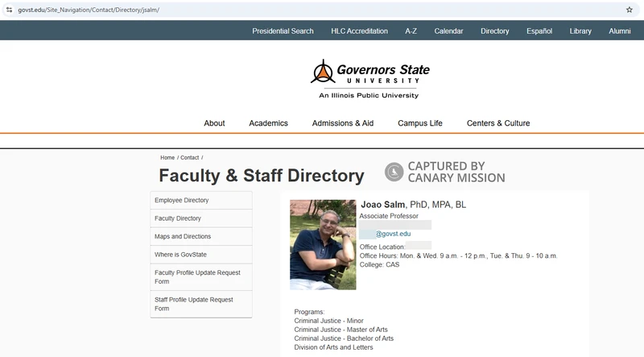Click Contact in the breadcrumb
Screen dimensions: 644x357
point(189,157)
